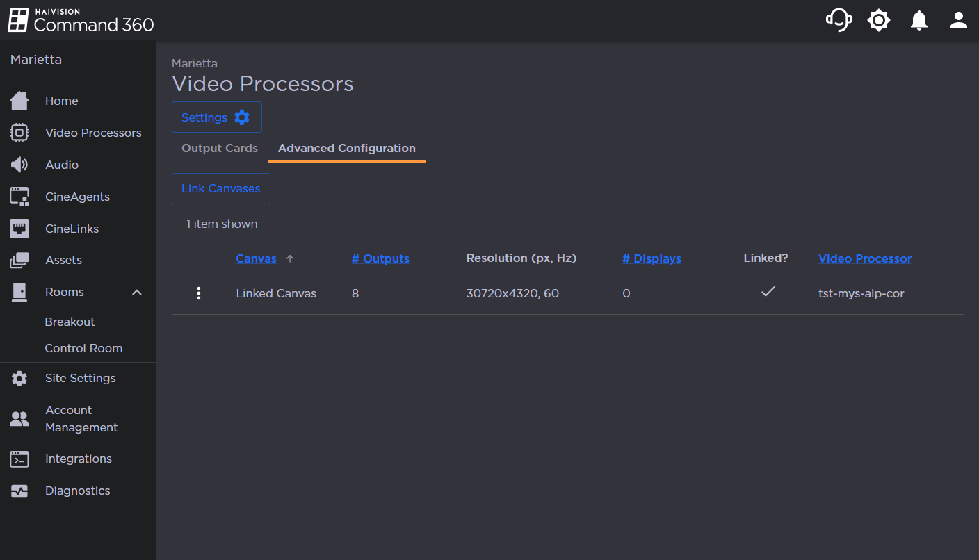This screenshot has height=560, width=979.
Task: Open the Integrations terminal icon
Action: coord(19,459)
